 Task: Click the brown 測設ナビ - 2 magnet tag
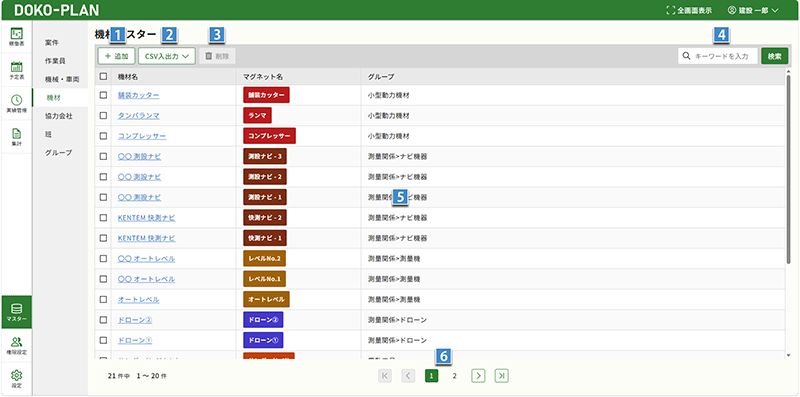pyautogui.click(x=265, y=177)
